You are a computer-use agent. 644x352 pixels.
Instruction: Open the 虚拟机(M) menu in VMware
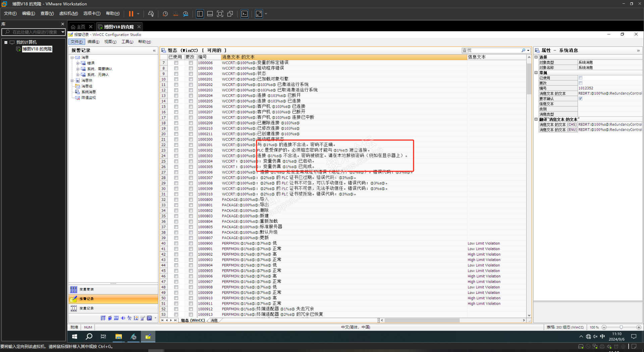(x=68, y=13)
